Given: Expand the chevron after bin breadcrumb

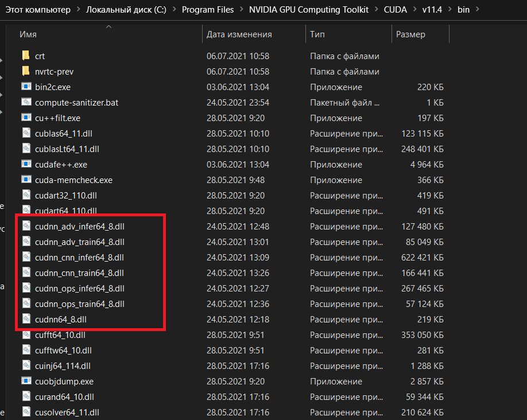Looking at the screenshot, I should point(475,10).
